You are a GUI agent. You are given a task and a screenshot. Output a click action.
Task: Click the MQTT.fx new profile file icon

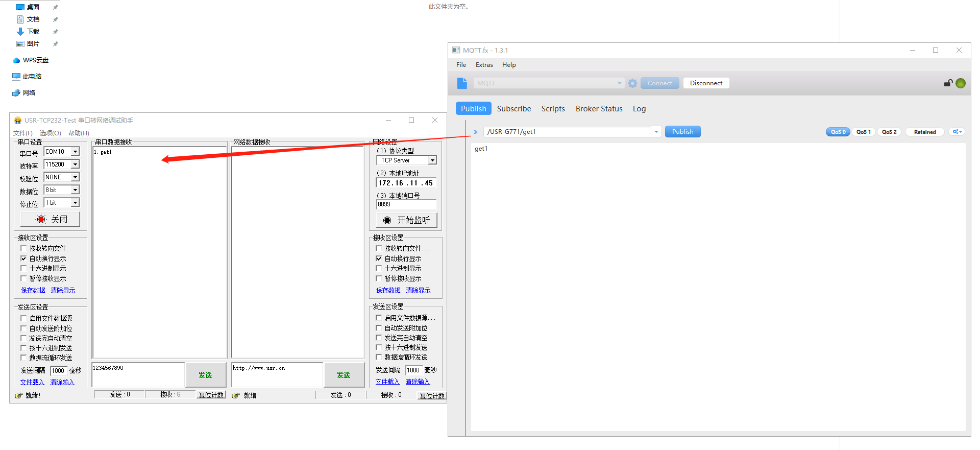[x=462, y=83]
